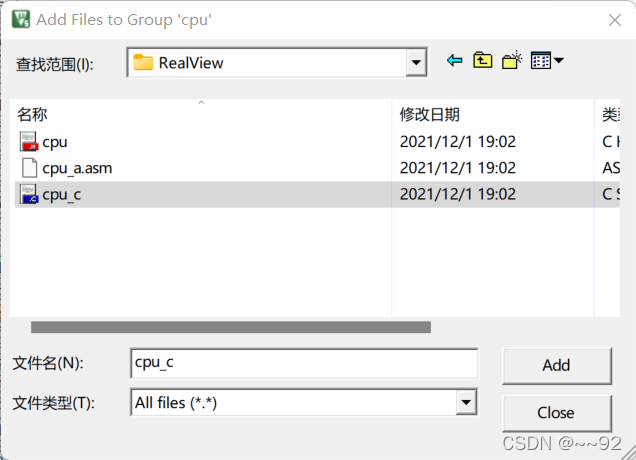Viewport: 636px width, 460px height.
Task: Open the view options dropdown arrow
Action: coord(559,61)
